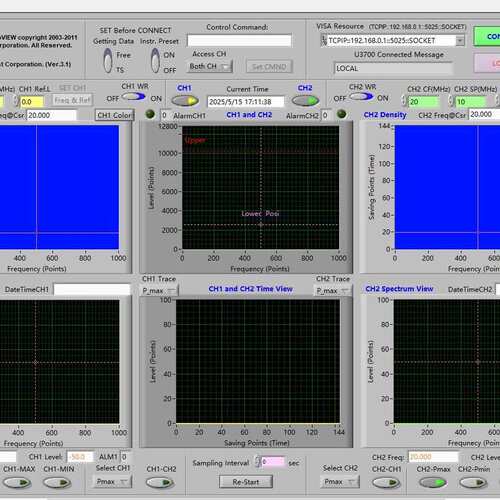The image size is (500, 500).
Task: Open the CH1 Trace P_max dropdown
Action: point(160,291)
